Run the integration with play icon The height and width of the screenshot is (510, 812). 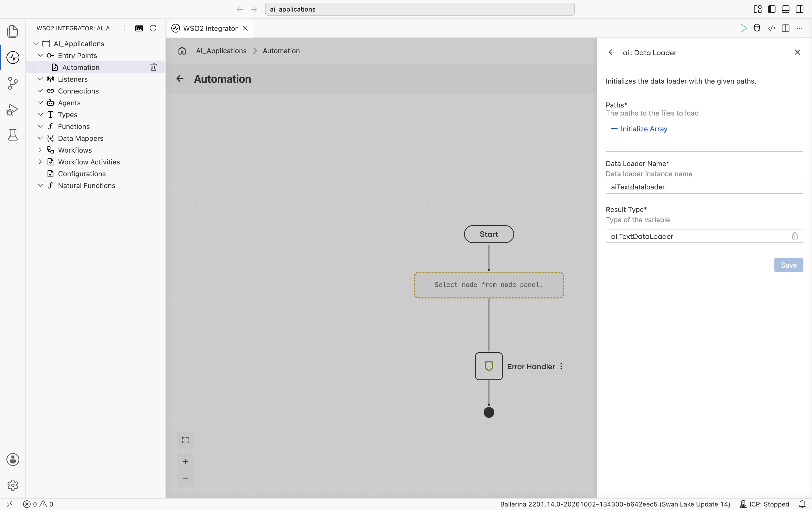click(x=743, y=28)
